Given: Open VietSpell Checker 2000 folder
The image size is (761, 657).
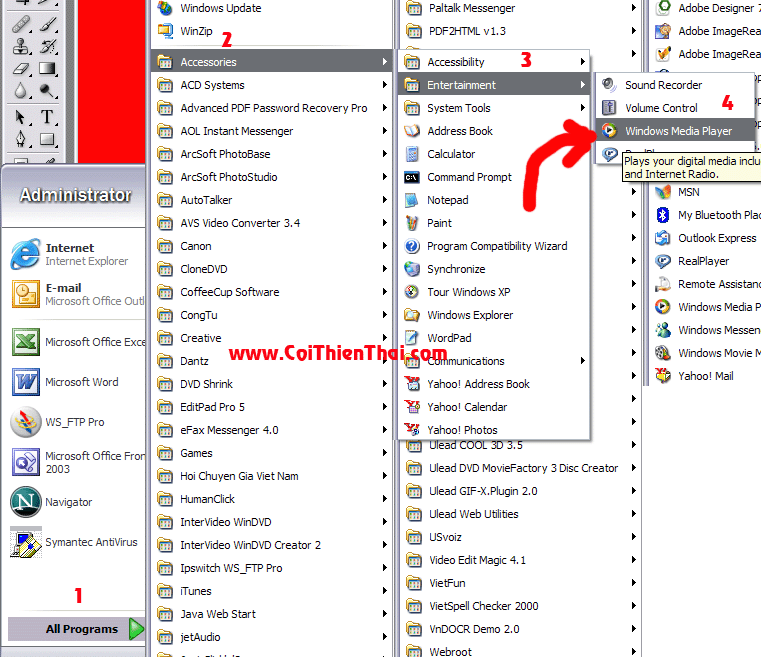Looking at the screenshot, I should point(520,606).
